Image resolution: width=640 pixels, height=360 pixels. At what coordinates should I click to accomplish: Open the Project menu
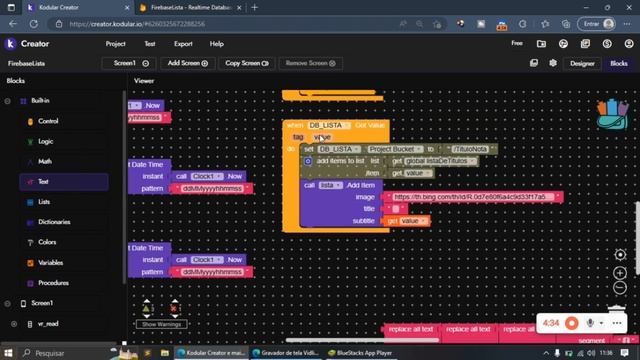coord(116,44)
